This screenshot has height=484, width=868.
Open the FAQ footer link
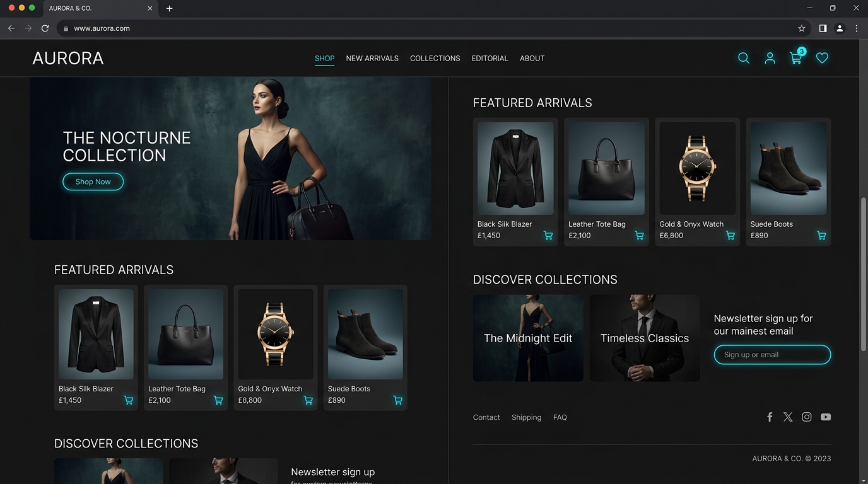point(560,417)
